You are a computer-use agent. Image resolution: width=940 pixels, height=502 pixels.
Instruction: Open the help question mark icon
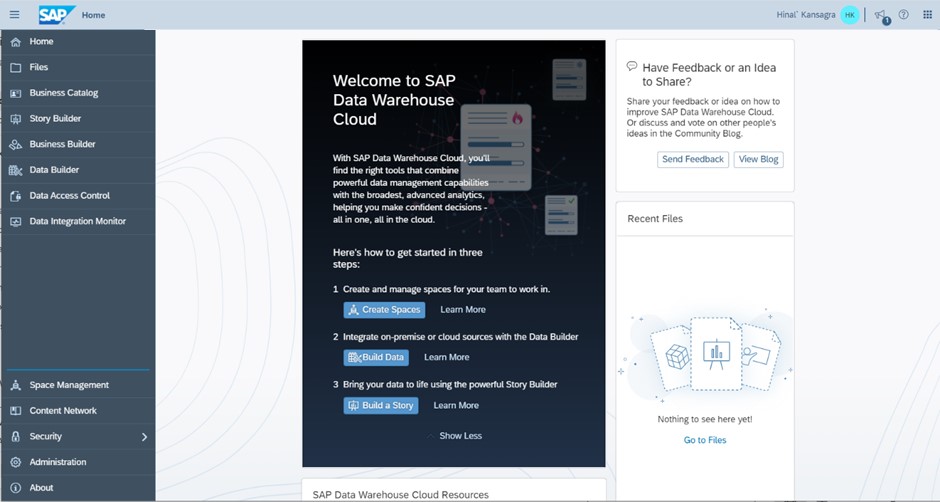pyautogui.click(x=904, y=15)
